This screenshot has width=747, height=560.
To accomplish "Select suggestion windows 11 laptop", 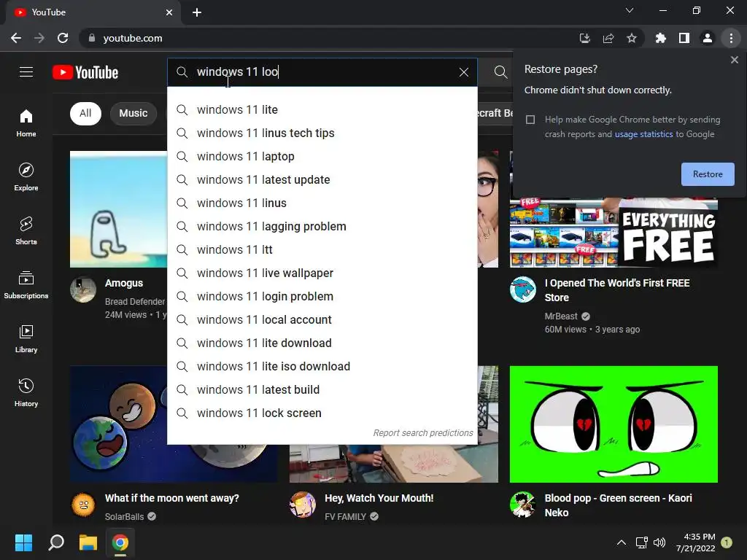I will tap(322, 156).
